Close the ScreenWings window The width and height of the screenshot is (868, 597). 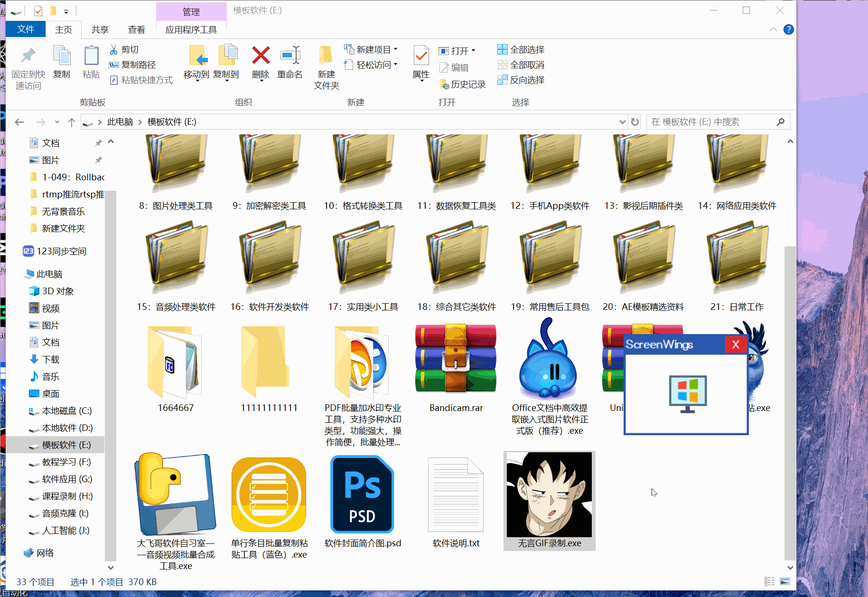735,345
